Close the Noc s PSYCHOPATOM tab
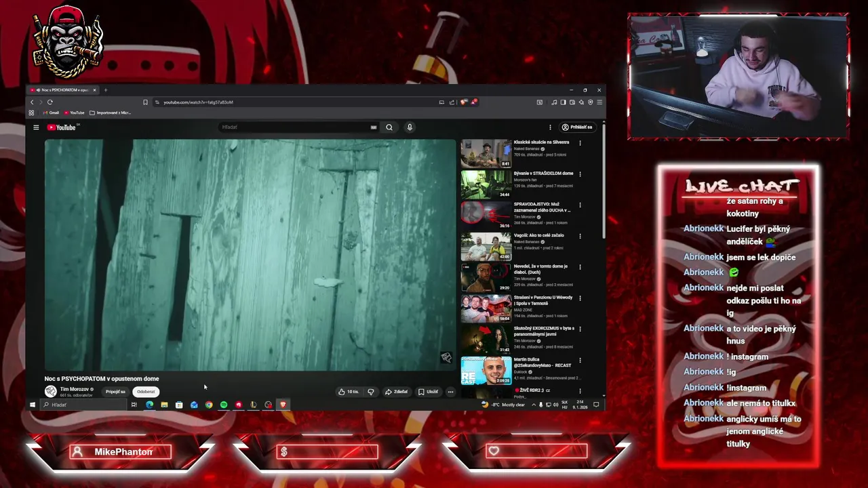868x488 pixels. click(95, 90)
